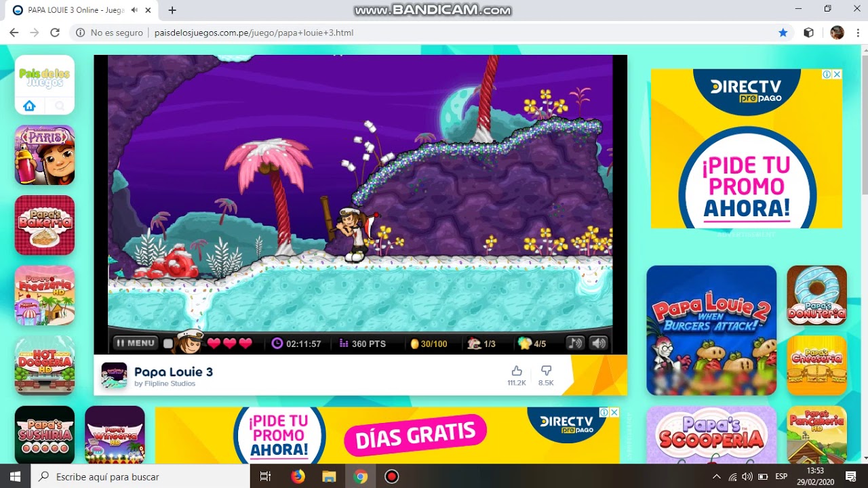Open a new browser tab

[172, 10]
